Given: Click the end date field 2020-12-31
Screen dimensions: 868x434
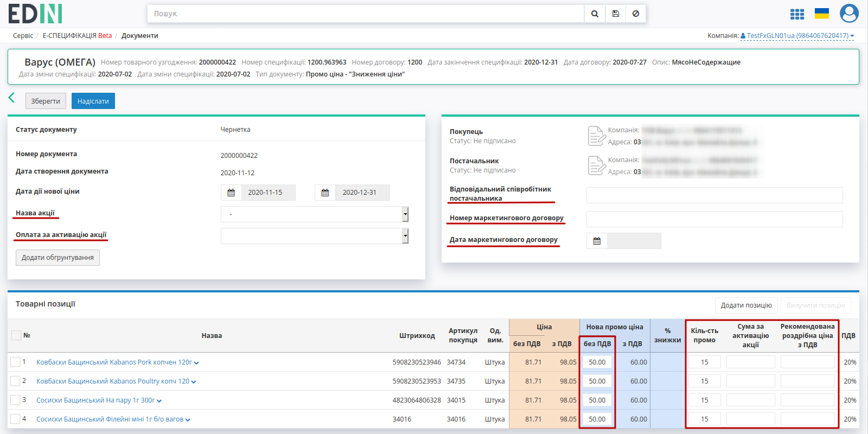Looking at the screenshot, I should (362, 193).
